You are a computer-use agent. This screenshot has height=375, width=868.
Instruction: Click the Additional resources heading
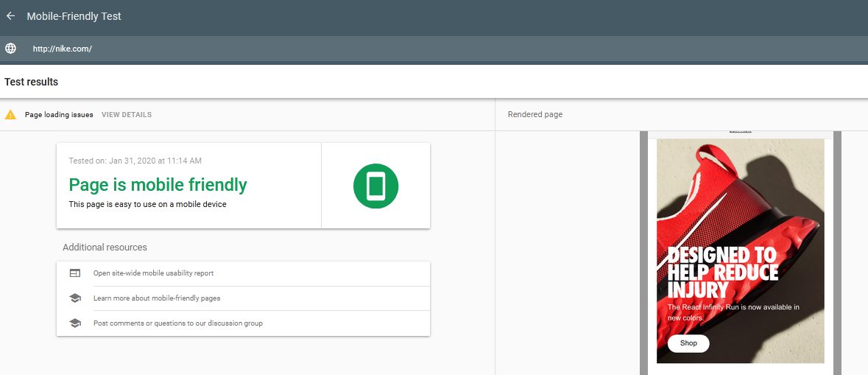coord(105,247)
